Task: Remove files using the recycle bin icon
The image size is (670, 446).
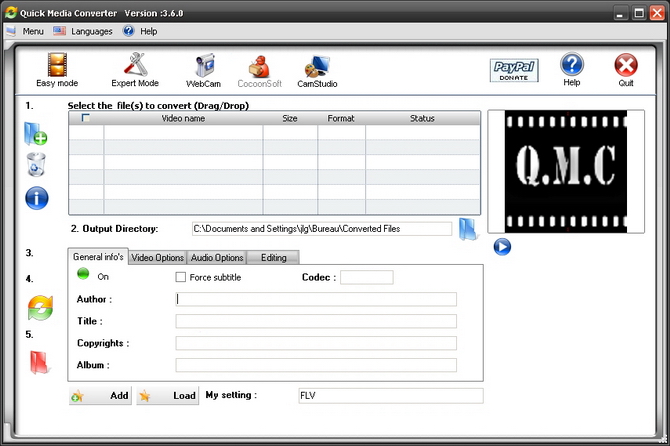Action: pyautogui.click(x=36, y=164)
